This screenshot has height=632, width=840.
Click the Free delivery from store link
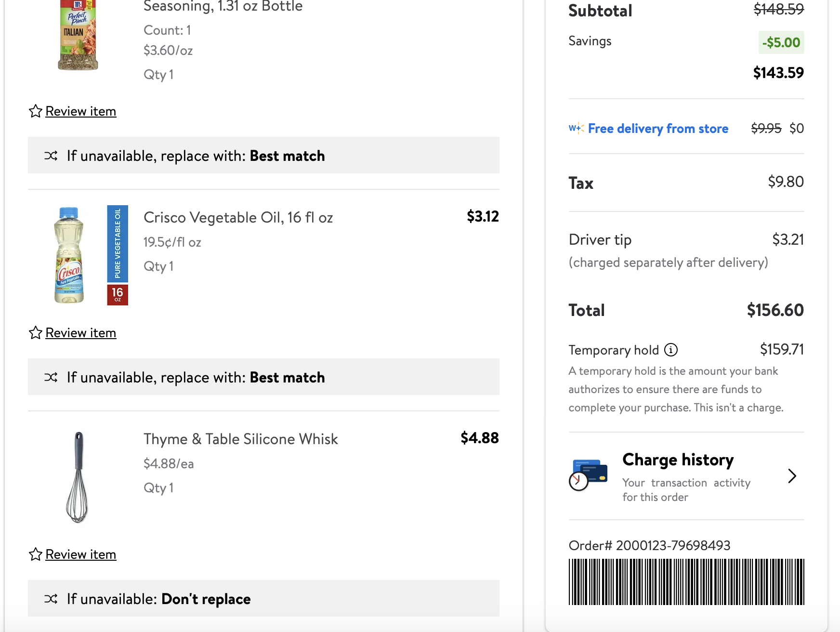point(658,129)
